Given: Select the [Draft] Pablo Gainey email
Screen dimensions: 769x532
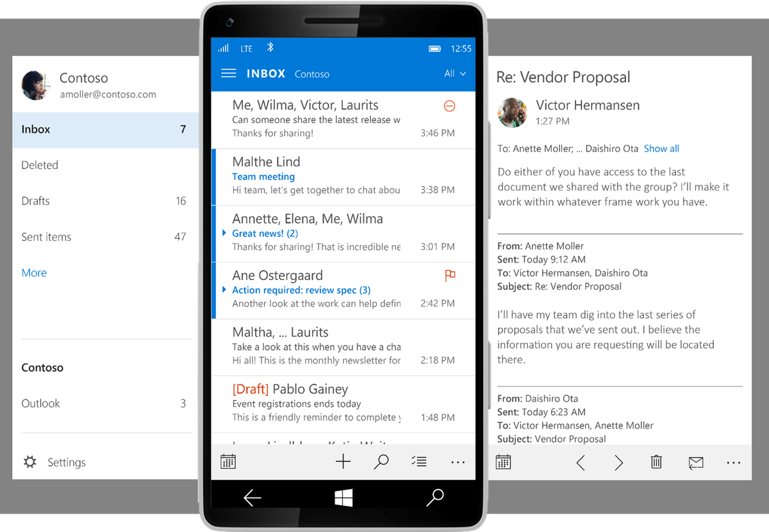Looking at the screenshot, I should coord(320,404).
